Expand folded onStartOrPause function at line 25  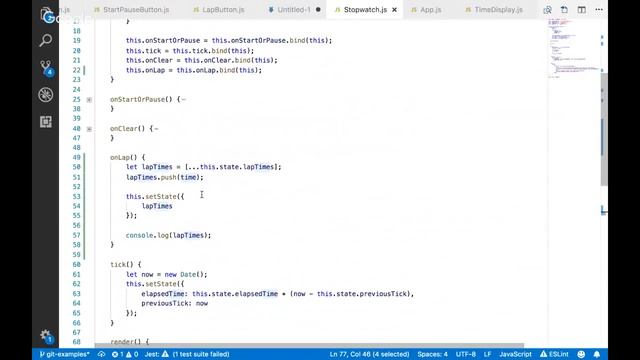tap(89, 100)
